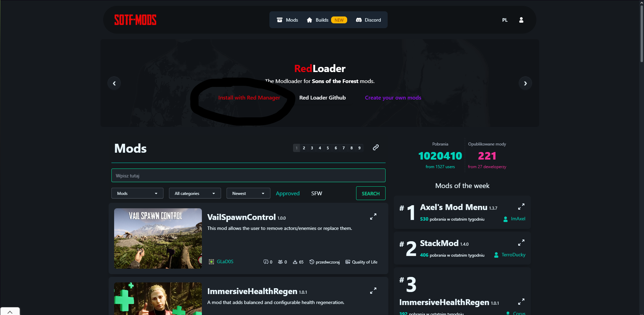The image size is (644, 315).
Task: Open ImAxel author profile name
Action: click(518, 219)
